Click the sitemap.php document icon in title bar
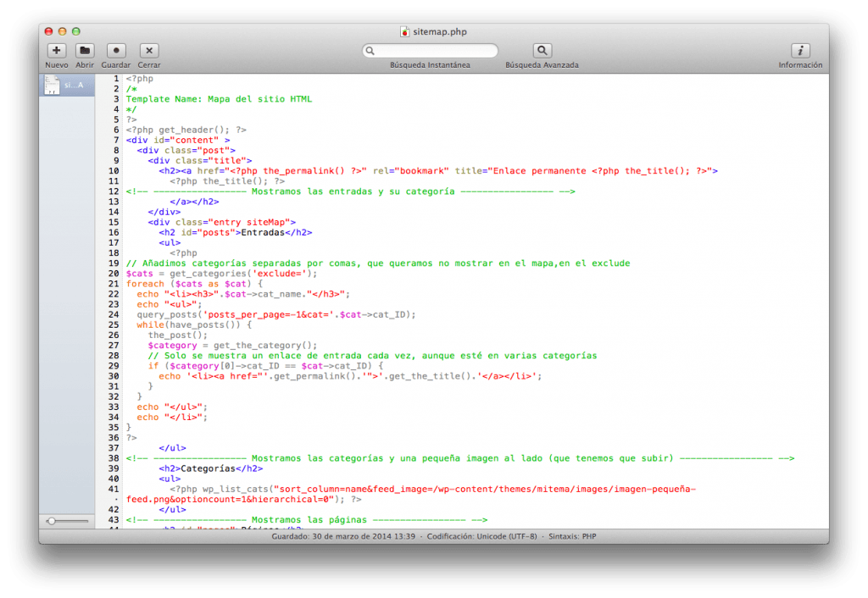Image resolution: width=868 pixels, height=598 pixels. (x=404, y=31)
